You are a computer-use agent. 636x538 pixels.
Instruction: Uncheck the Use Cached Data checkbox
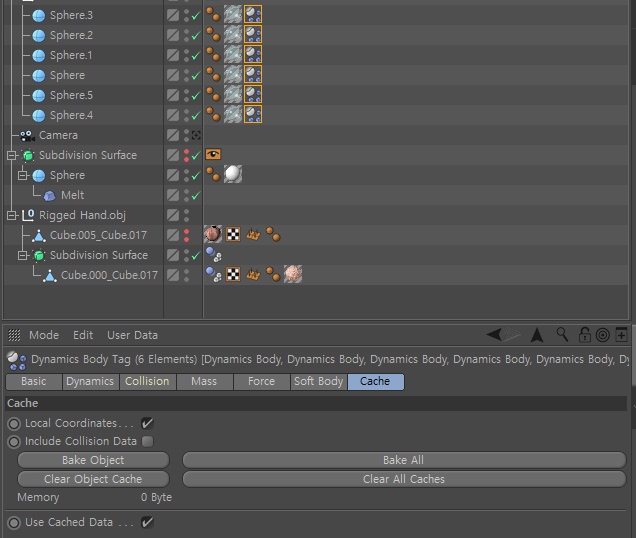pos(147,522)
